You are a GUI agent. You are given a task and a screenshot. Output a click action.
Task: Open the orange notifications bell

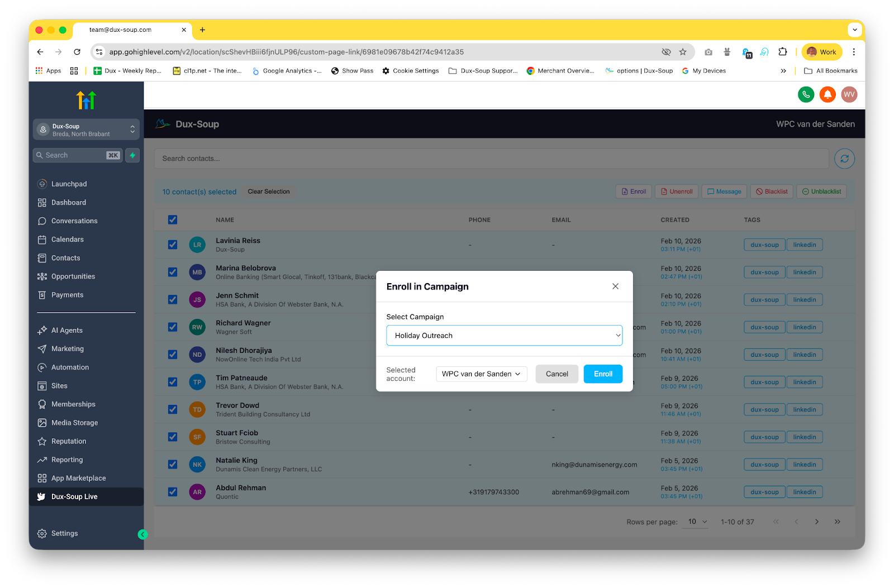point(828,94)
